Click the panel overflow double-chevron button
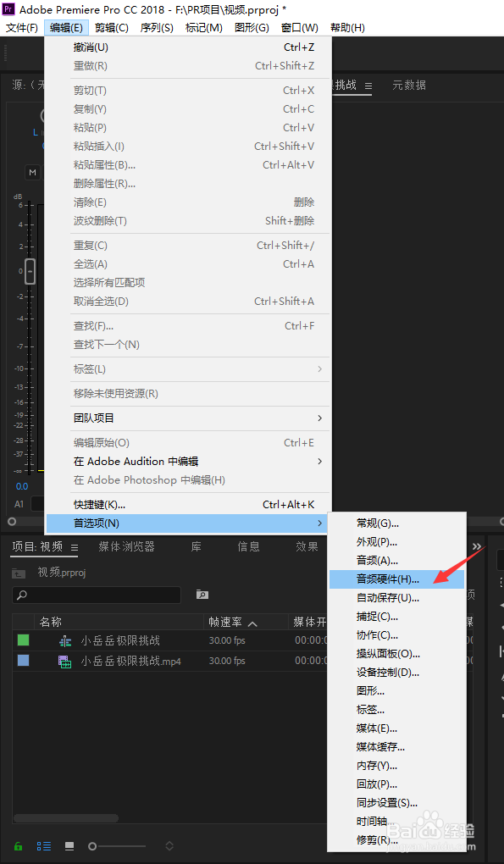Viewport: 504px width, 864px height. pyautogui.click(x=477, y=546)
